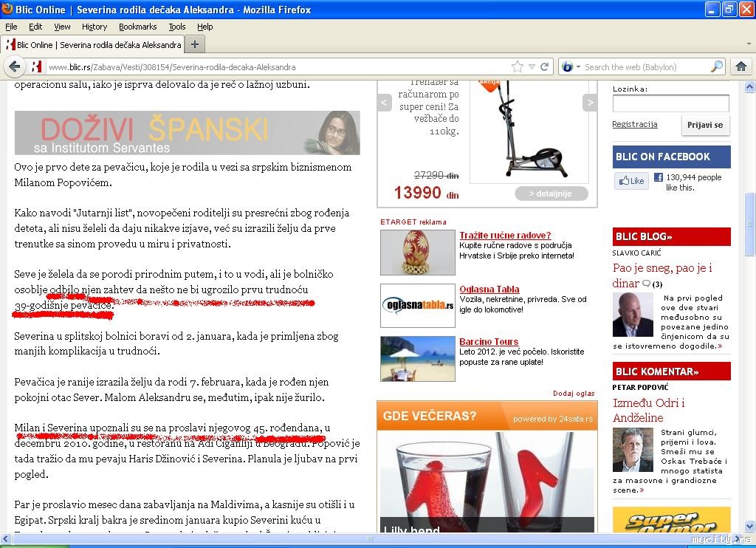Click the Facebook Like thumb button
756x548 pixels.
click(x=632, y=181)
